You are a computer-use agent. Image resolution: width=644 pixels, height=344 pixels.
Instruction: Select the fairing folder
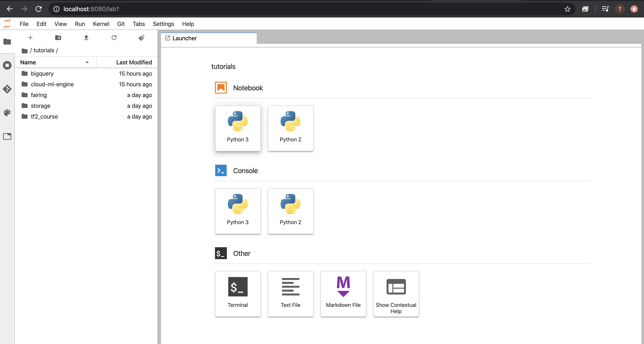86,95
